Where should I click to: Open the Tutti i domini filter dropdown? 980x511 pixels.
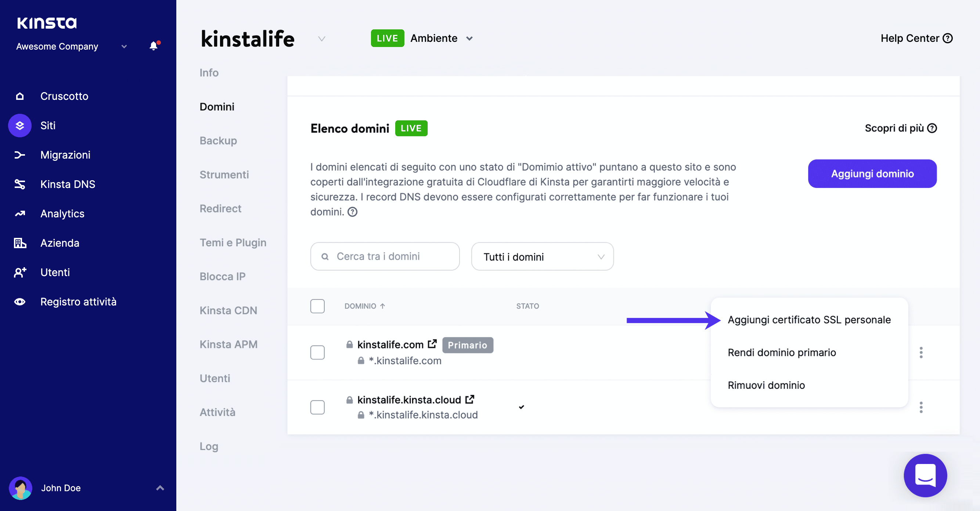click(542, 256)
